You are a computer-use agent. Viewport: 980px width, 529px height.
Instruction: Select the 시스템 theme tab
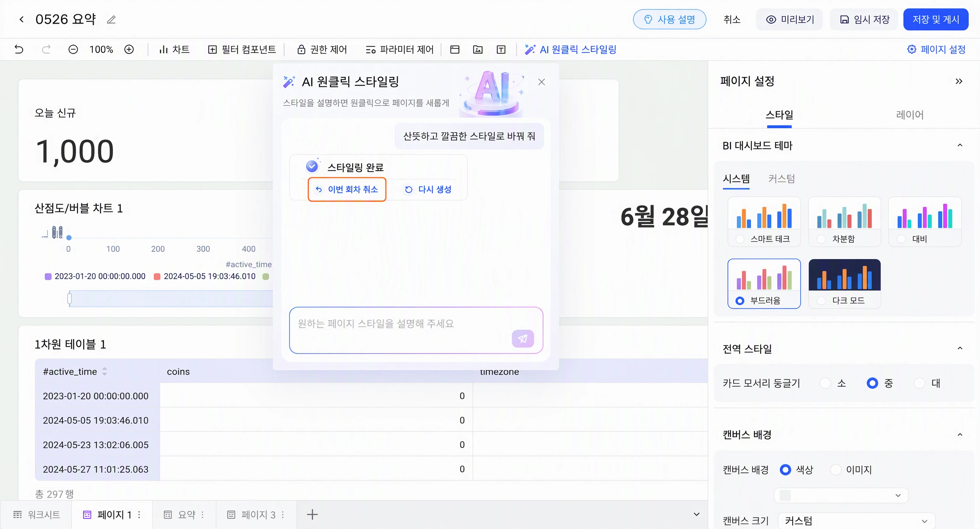point(736,178)
